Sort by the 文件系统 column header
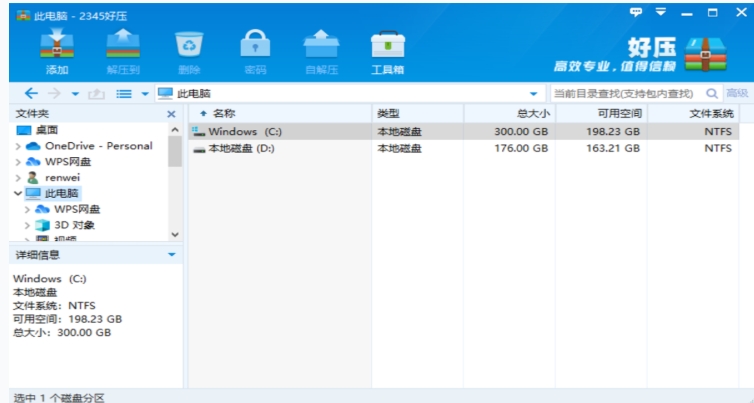Screen dimensions: 754x403 click(693, 113)
